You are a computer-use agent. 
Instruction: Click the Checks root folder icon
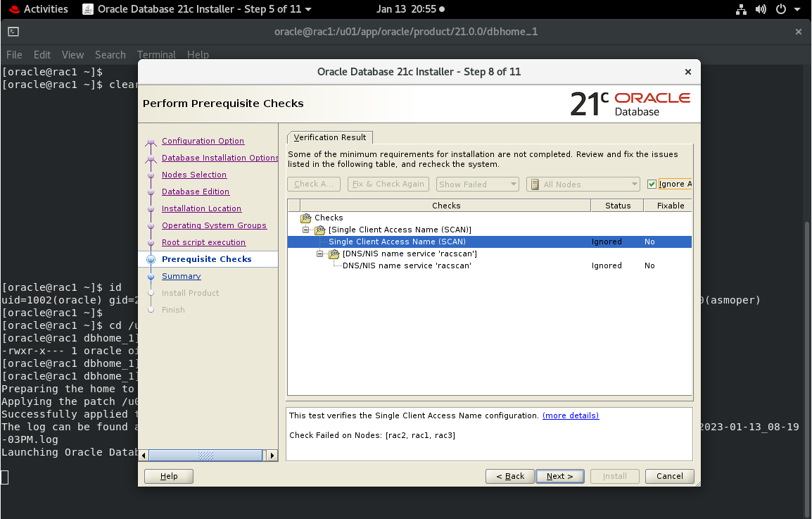[x=305, y=218]
